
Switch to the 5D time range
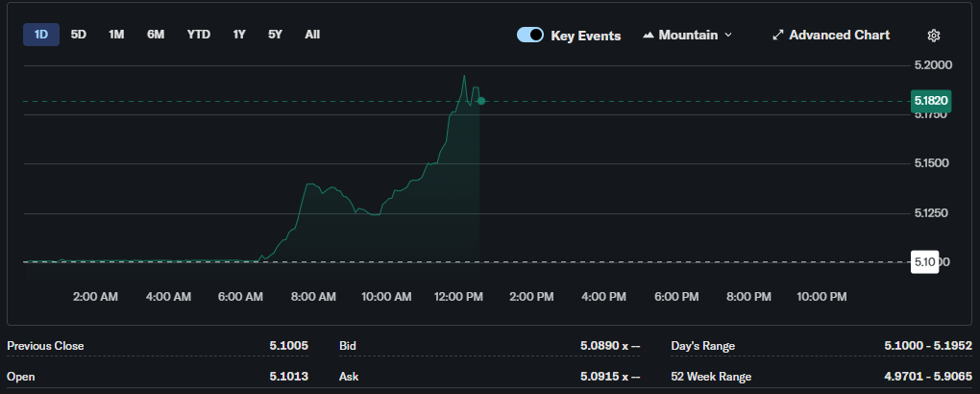(x=79, y=35)
